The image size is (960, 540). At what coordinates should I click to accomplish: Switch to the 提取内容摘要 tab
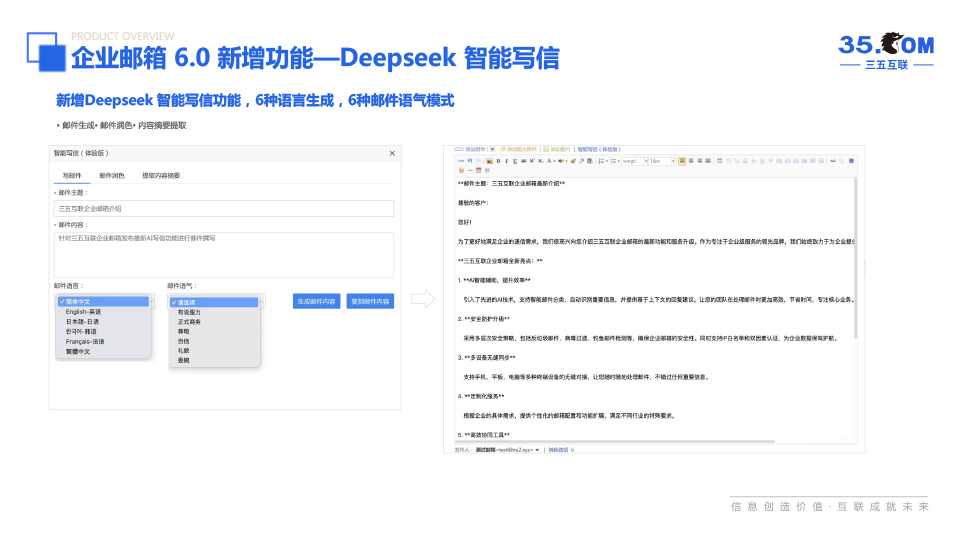161,175
